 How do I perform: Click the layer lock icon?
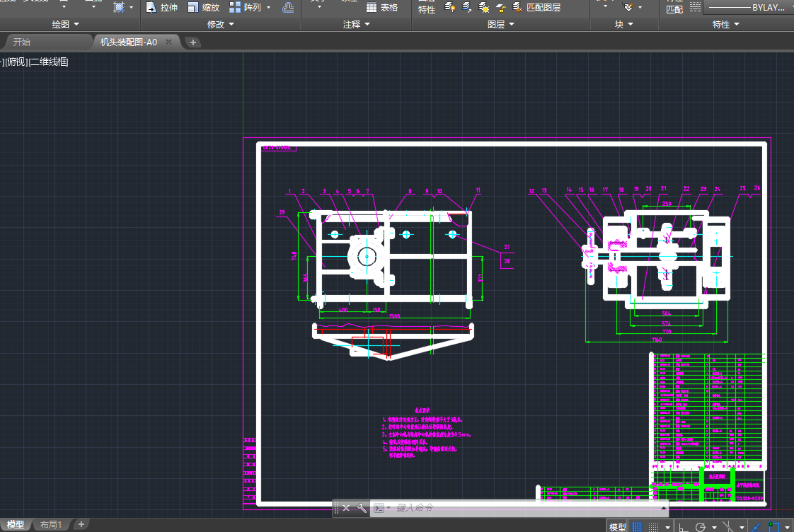click(501, 7)
